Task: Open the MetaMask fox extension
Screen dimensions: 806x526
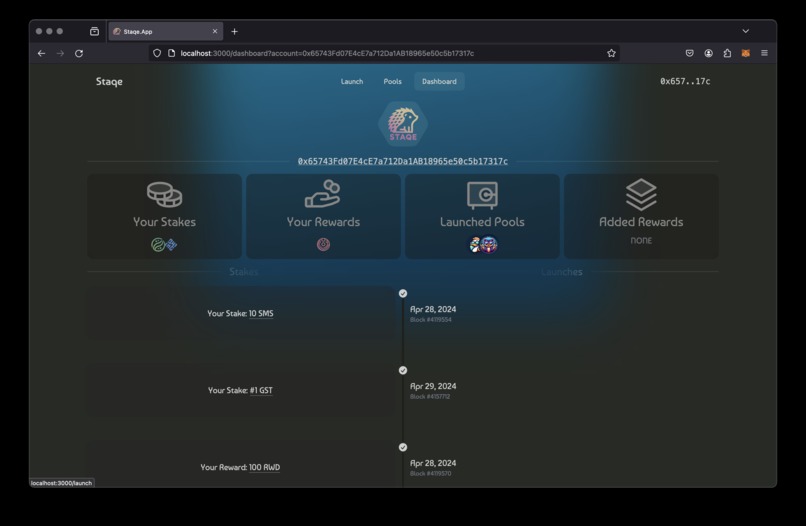Action: 745,53
